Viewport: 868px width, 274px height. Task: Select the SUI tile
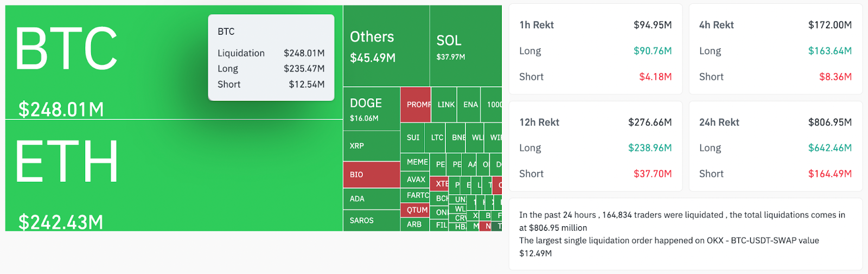pyautogui.click(x=413, y=138)
